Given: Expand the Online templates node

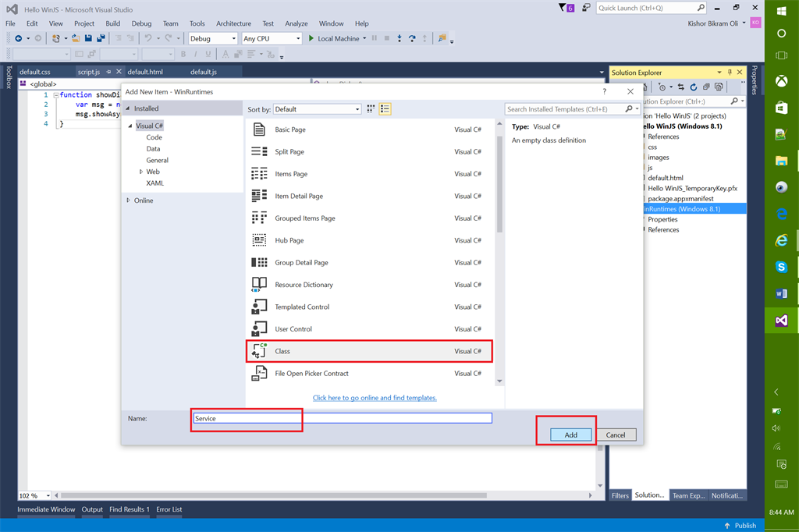Looking at the screenshot, I should tap(128, 200).
